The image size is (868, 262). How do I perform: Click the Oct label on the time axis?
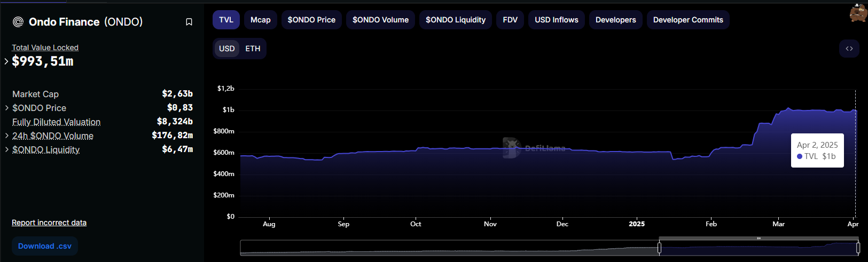[x=416, y=224]
